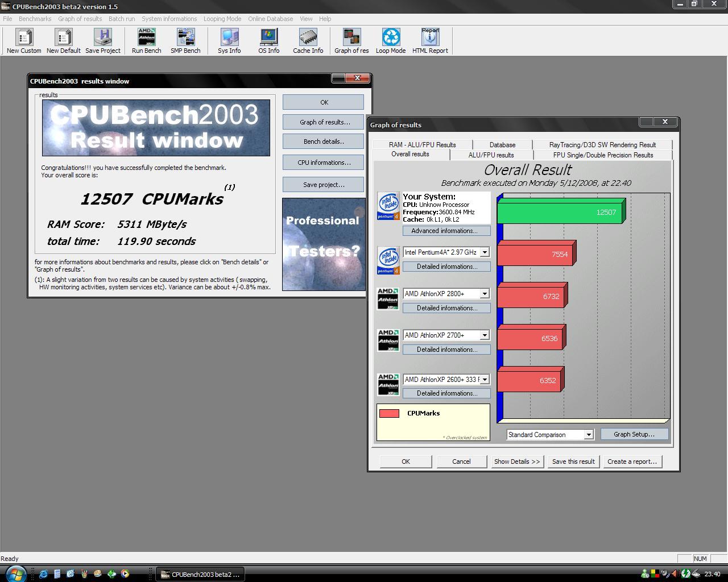
Task: Click the Save this result button
Action: [x=573, y=462]
